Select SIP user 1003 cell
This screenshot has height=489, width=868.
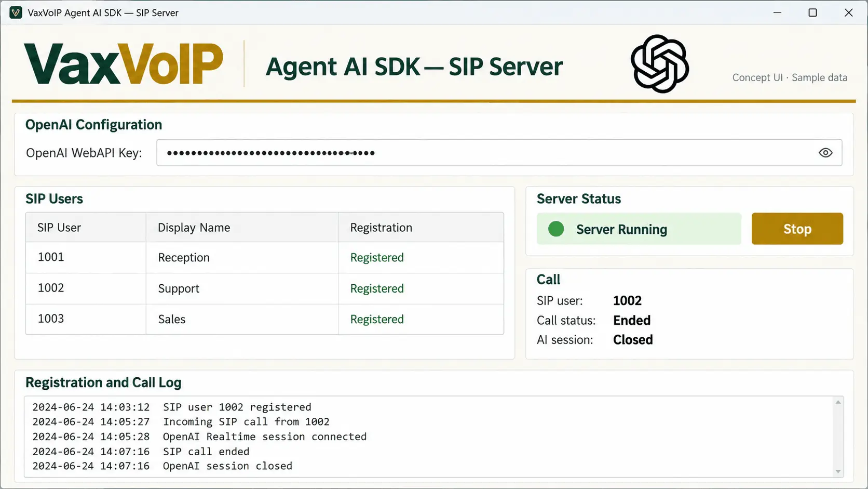(x=86, y=319)
